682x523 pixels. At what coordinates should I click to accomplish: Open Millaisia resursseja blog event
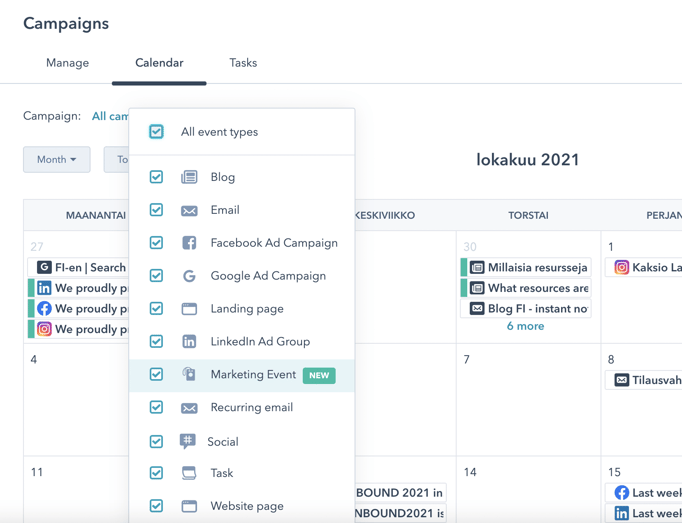(526, 267)
